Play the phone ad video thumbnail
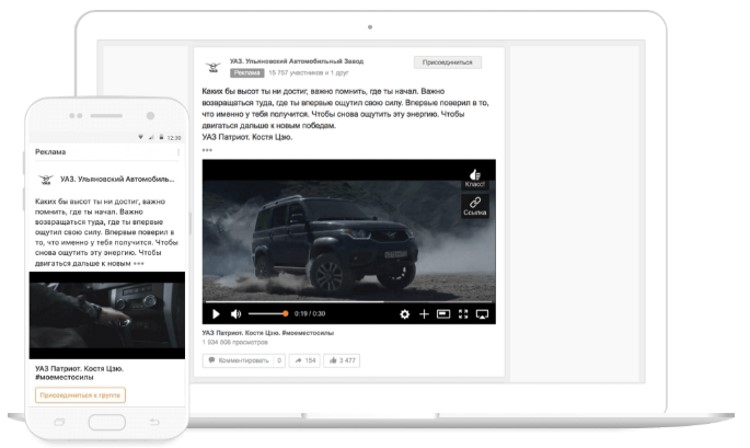This screenshot has width=750, height=448. (107, 315)
